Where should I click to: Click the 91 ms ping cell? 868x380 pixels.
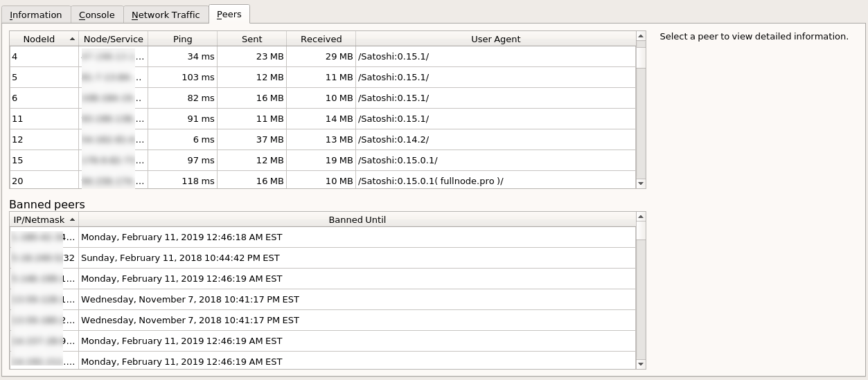pyautogui.click(x=182, y=119)
